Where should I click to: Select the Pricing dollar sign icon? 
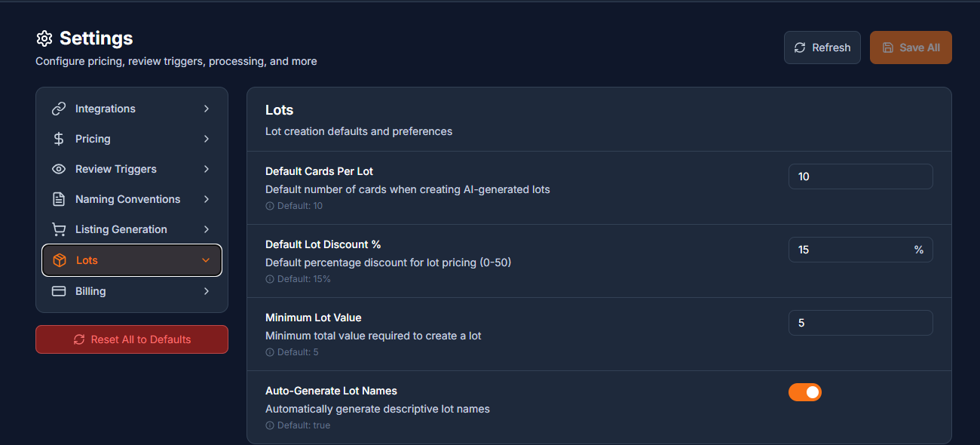[59, 139]
